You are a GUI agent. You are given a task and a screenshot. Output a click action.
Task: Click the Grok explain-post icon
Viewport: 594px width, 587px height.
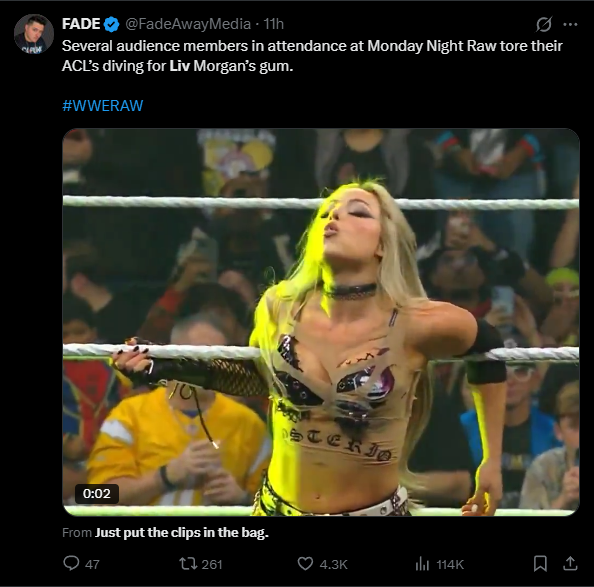point(544,24)
